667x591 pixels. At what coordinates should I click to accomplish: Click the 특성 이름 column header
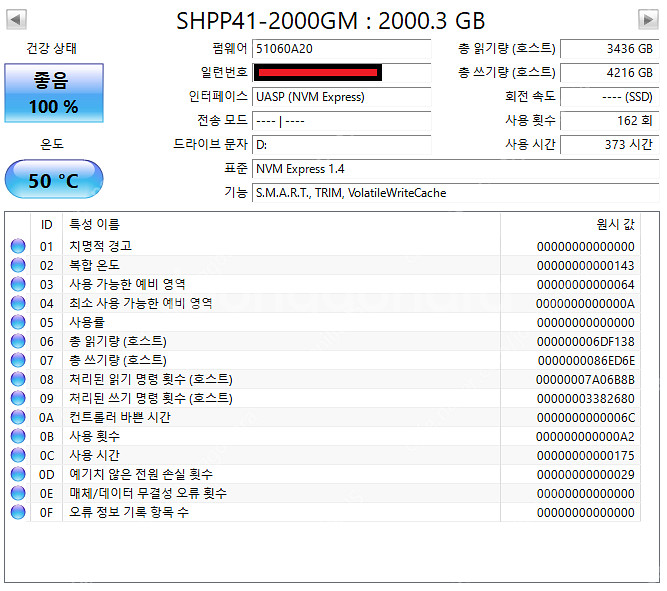tap(94, 224)
